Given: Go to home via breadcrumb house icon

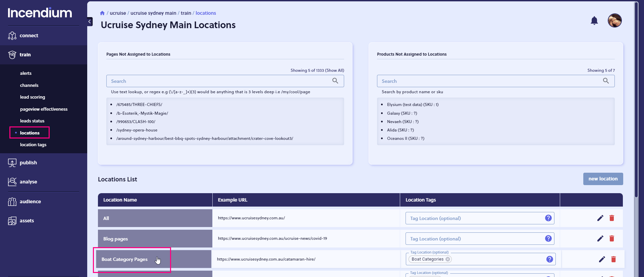Looking at the screenshot, I should pos(102,13).
